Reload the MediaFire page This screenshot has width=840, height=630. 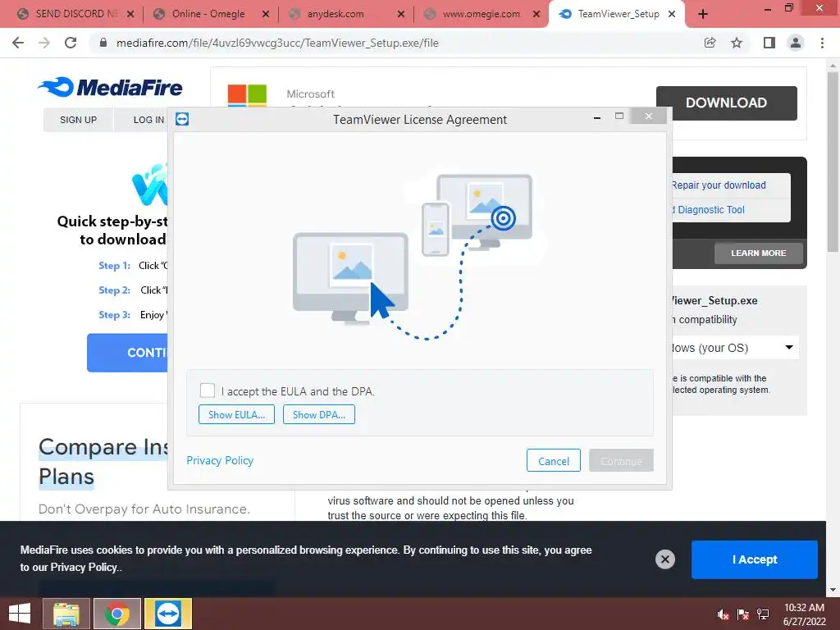[x=71, y=43]
